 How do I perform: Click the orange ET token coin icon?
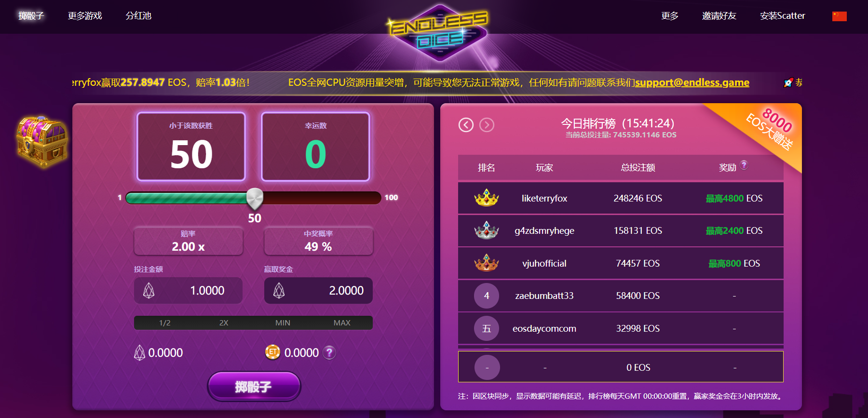(x=272, y=352)
